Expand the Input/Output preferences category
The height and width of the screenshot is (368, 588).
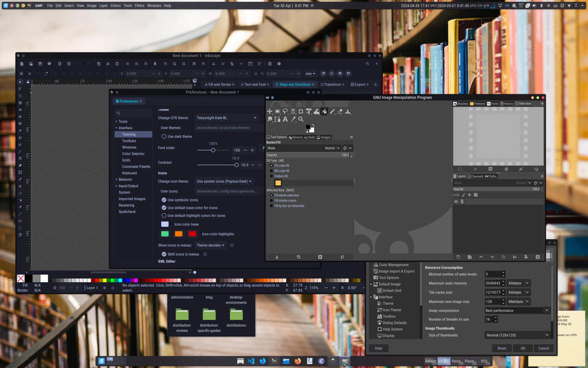click(116, 186)
